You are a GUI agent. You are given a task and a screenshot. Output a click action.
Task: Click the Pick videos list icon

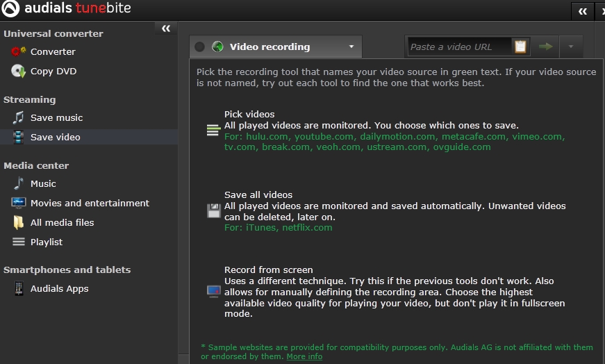tap(213, 130)
